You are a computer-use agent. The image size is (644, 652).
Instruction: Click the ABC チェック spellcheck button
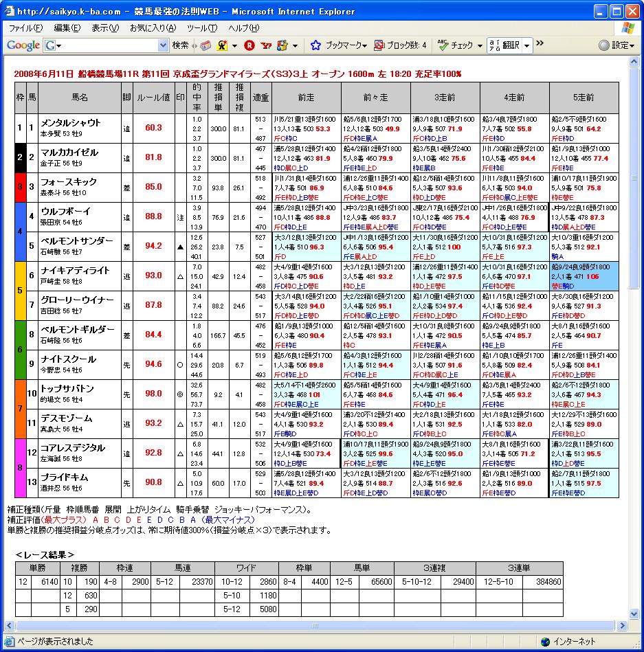pos(456,45)
